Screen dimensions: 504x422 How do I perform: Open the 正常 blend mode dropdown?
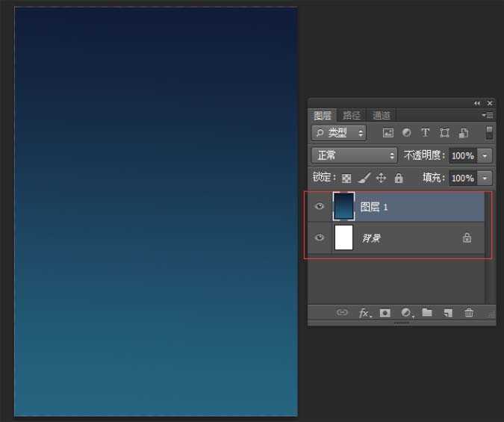pos(354,155)
